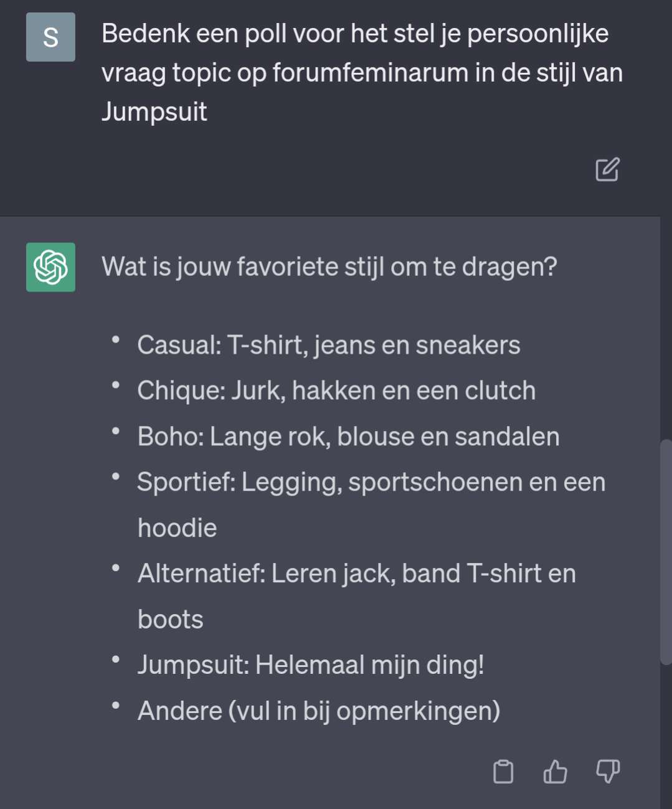672x809 pixels.
Task: Click the vertical scrollbar thumb on right
Action: (666, 552)
